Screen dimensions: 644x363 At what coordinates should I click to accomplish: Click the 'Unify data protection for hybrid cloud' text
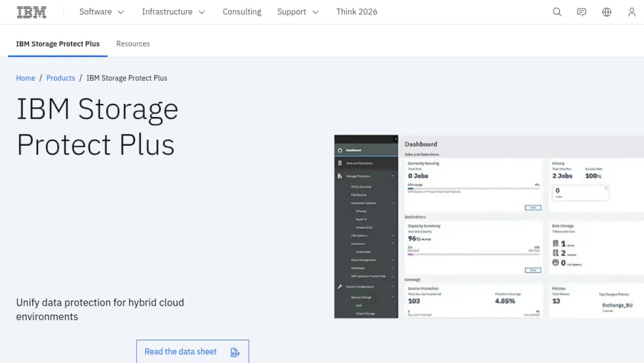tap(100, 309)
